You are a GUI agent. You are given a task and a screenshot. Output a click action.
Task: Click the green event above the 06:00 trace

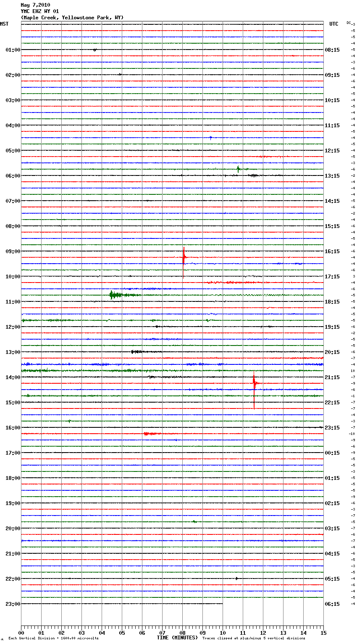pyautogui.click(x=239, y=169)
